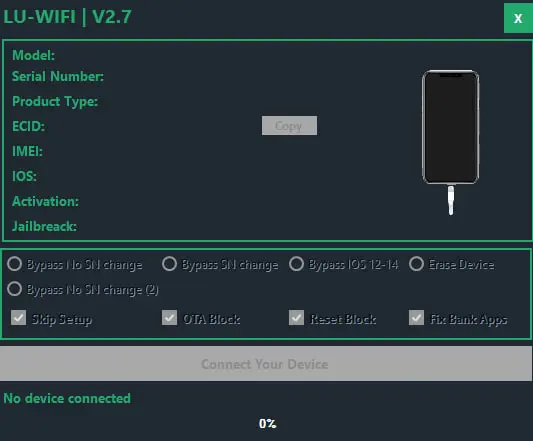Close the LU-WIFI window with X
This screenshot has height=441, width=533.
pyautogui.click(x=518, y=18)
